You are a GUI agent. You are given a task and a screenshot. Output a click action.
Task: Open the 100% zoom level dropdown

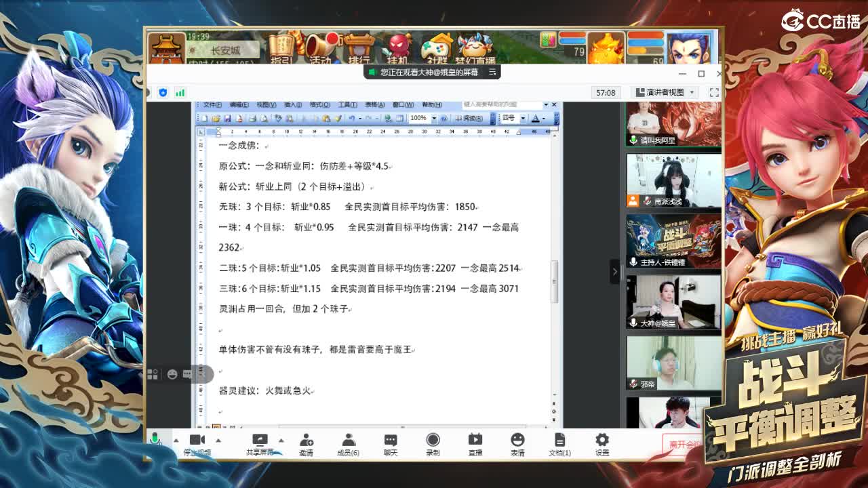click(x=434, y=118)
